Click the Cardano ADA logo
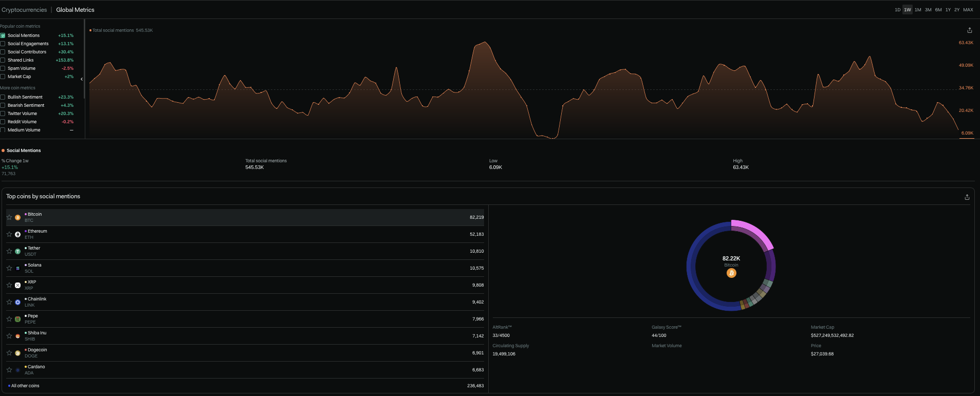Screen dimensions: 980x396 18,370
